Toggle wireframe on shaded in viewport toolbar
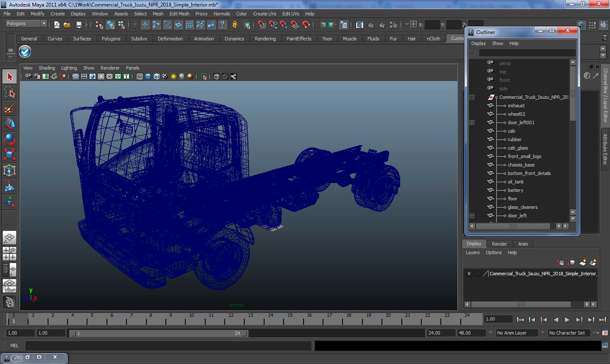 (x=157, y=77)
